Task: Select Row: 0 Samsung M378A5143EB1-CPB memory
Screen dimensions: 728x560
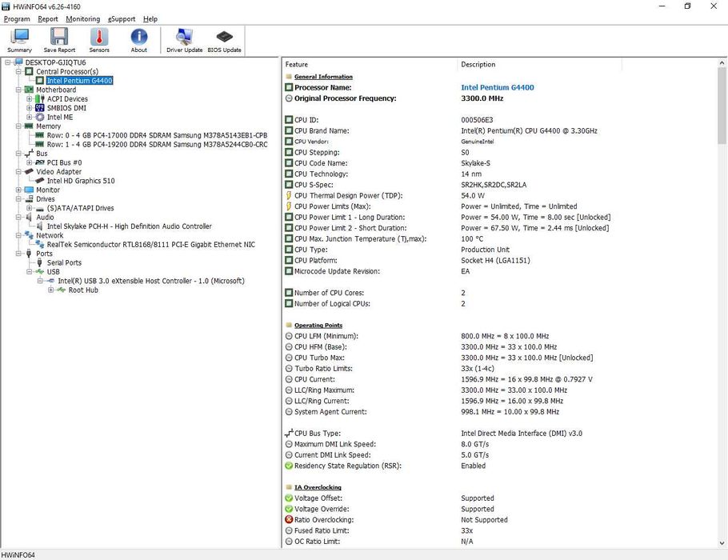Action: pos(157,135)
